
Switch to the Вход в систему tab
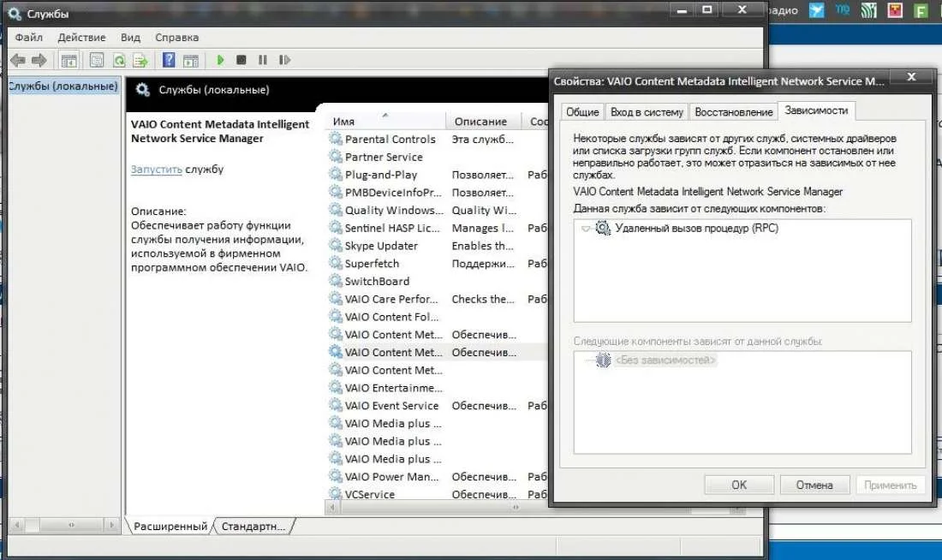point(647,112)
